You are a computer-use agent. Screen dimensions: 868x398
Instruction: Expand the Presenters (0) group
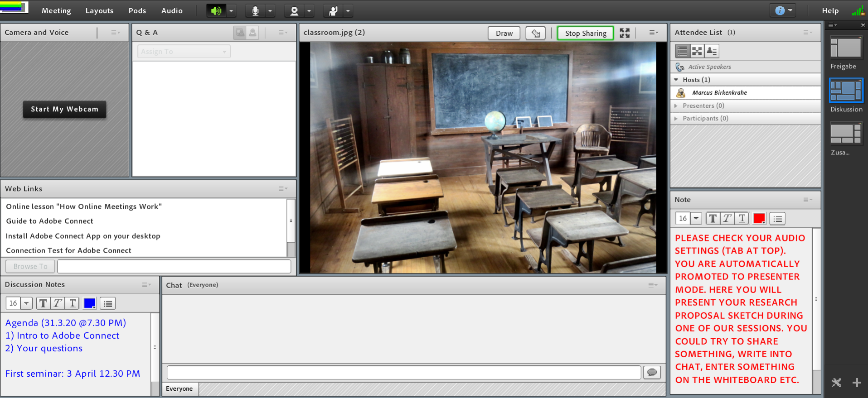pos(676,105)
